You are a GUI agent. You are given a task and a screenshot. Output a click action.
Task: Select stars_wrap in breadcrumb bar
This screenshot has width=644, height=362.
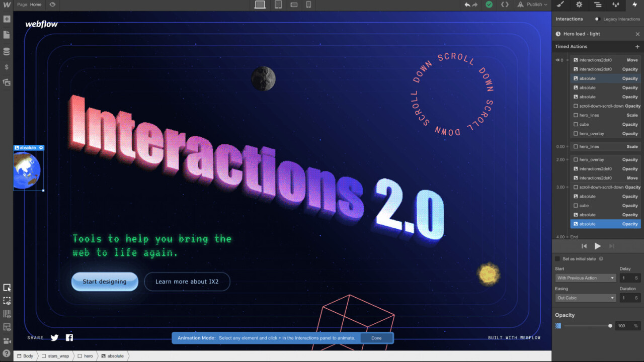pyautogui.click(x=55, y=356)
